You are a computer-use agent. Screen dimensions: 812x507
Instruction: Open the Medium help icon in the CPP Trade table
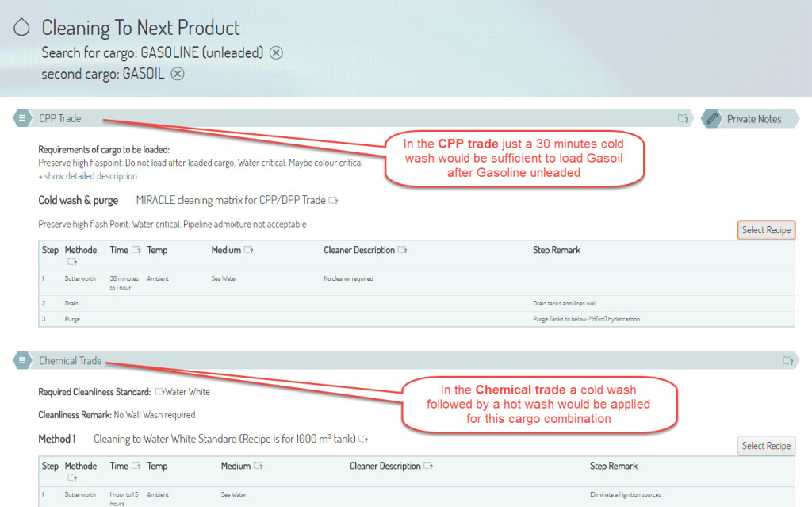tap(248, 250)
